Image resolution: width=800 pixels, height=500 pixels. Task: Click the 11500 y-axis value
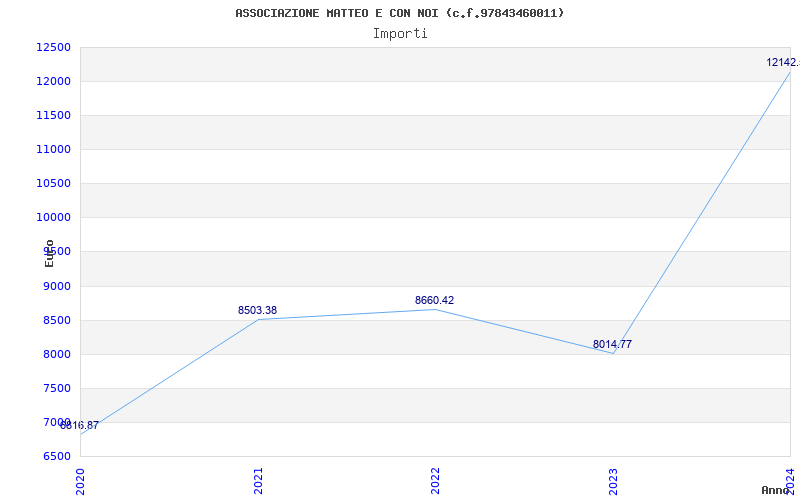[x=53, y=115]
